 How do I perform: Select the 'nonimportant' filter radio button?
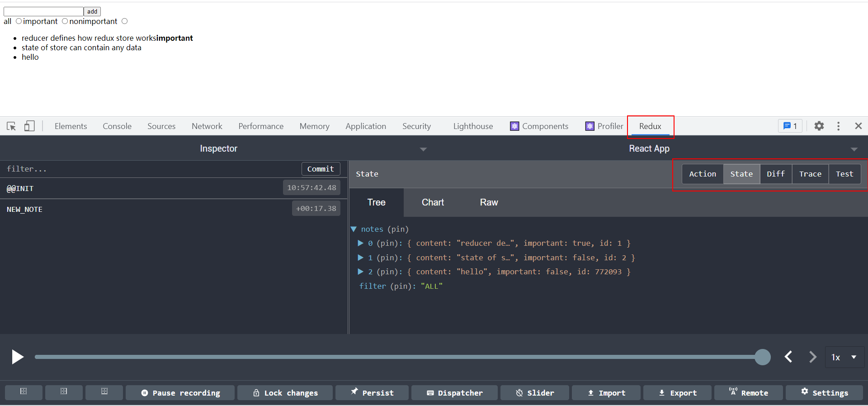click(x=124, y=21)
